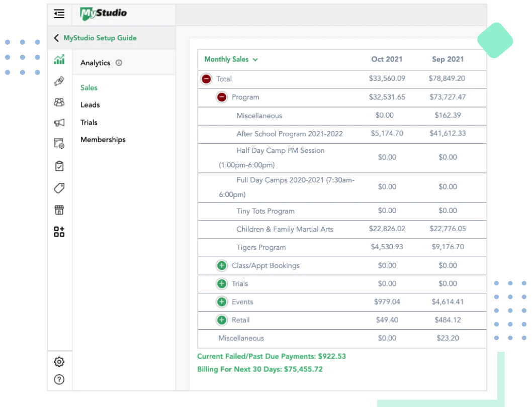The image size is (532, 407).
Task: Click the $41,612.33 After School value
Action: click(x=448, y=133)
